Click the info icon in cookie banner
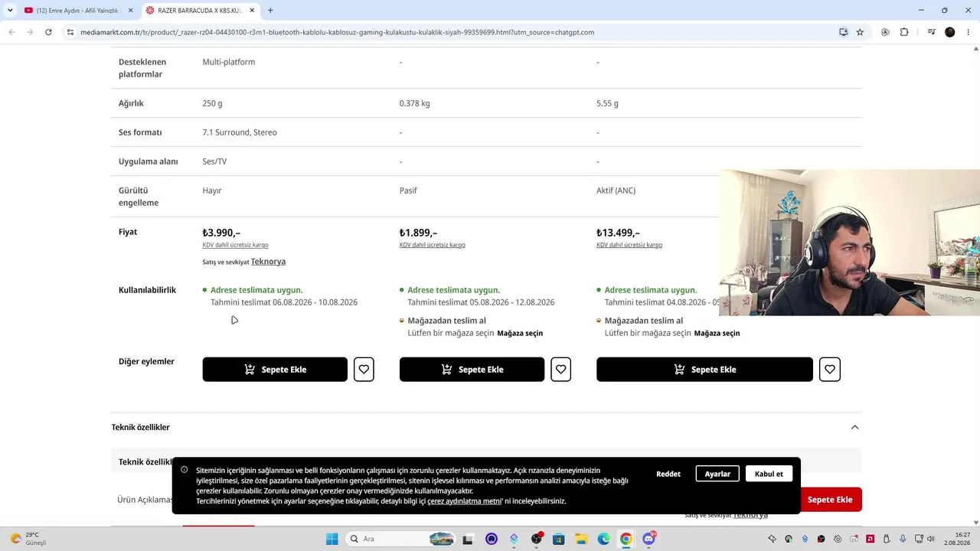The width and height of the screenshot is (980, 551). click(x=185, y=470)
